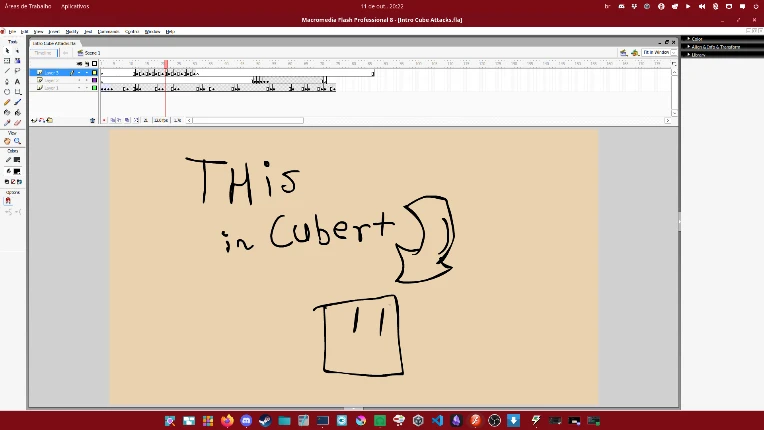Click the Swap Colors button
The height and width of the screenshot is (430, 764).
(19, 182)
